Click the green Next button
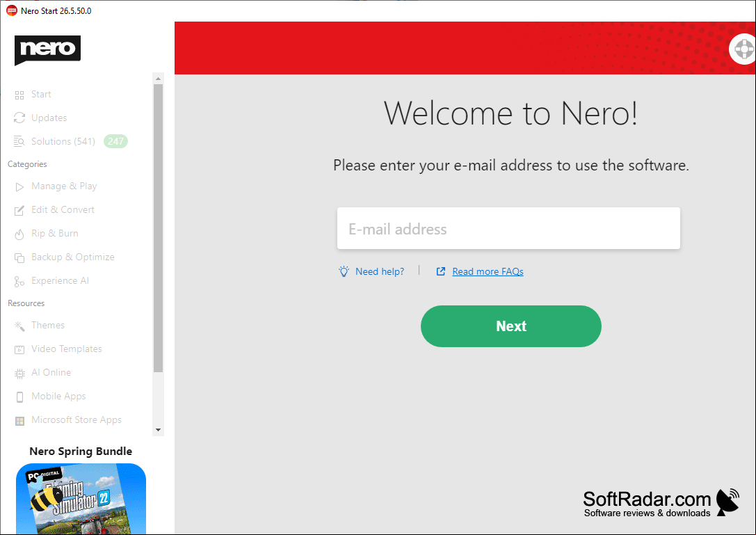The width and height of the screenshot is (756, 535). pyautogui.click(x=511, y=326)
